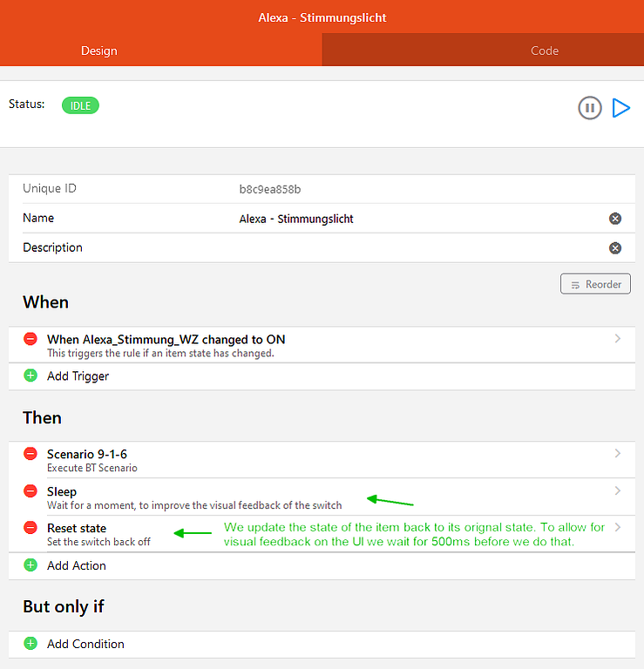This screenshot has height=669, width=644.
Task: Click the IDLE status badge
Action: (80, 105)
